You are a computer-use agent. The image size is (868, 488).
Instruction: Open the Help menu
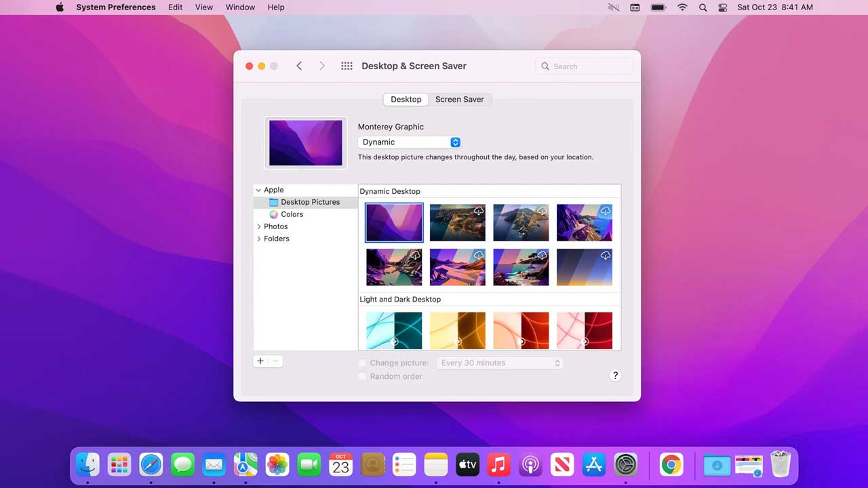[x=276, y=7]
